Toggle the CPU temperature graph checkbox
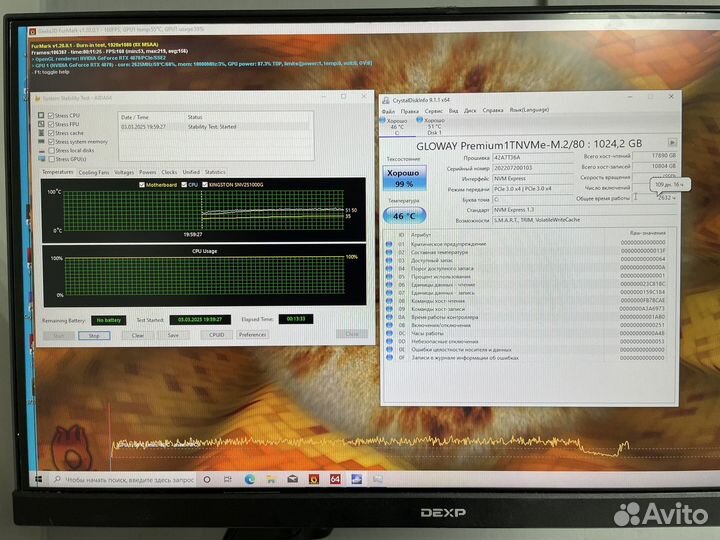The image size is (720, 540). coord(184,185)
